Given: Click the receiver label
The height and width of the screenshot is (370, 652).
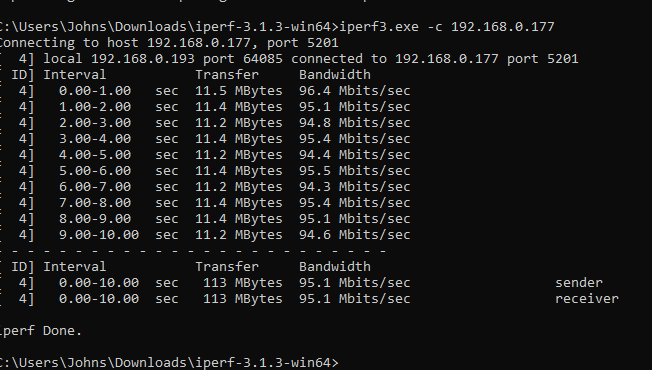Looking at the screenshot, I should tap(587, 299).
